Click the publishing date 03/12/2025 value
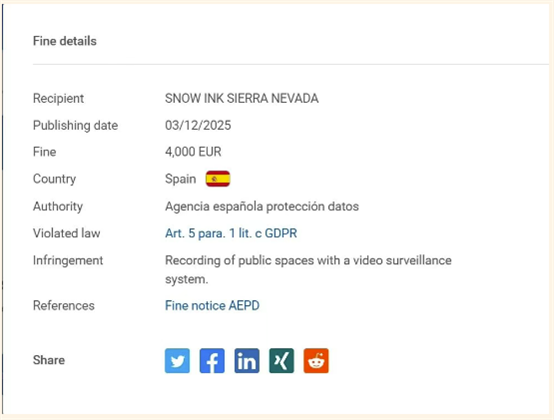The width and height of the screenshot is (554, 420). 198,125
